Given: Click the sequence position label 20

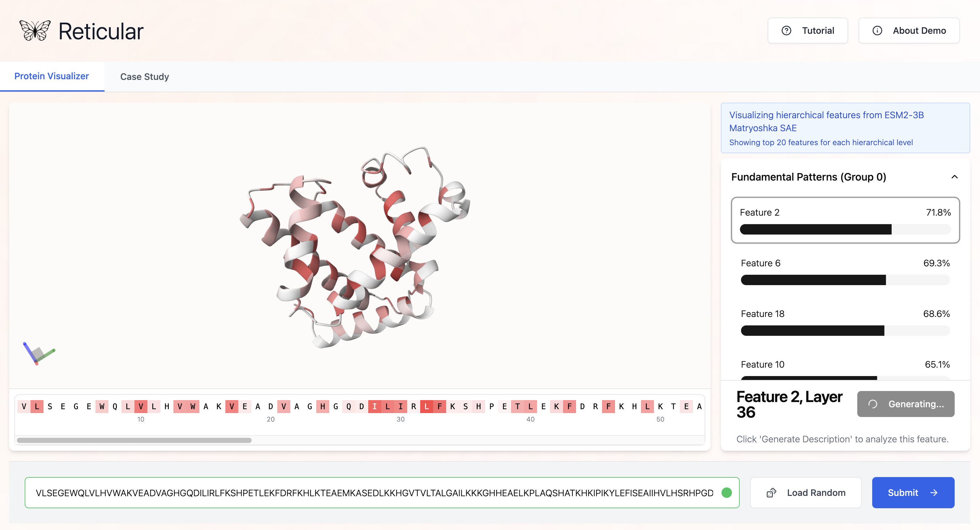Looking at the screenshot, I should click(x=270, y=419).
